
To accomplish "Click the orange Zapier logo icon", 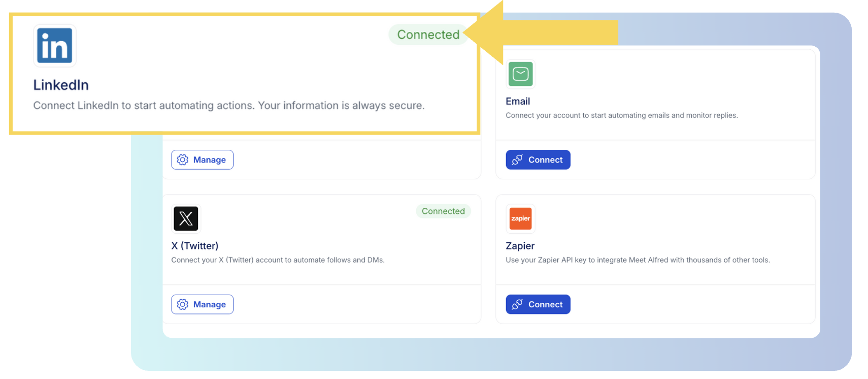I will (520, 218).
